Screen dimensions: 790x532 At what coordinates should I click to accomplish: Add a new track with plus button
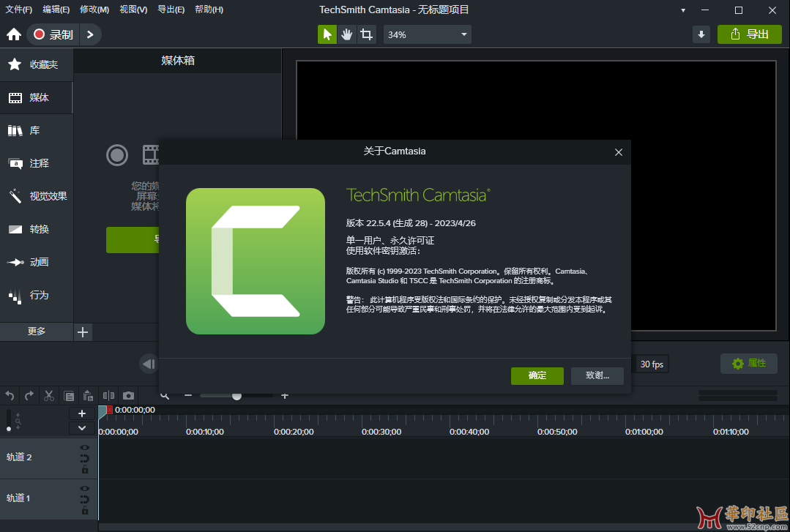tap(82, 413)
